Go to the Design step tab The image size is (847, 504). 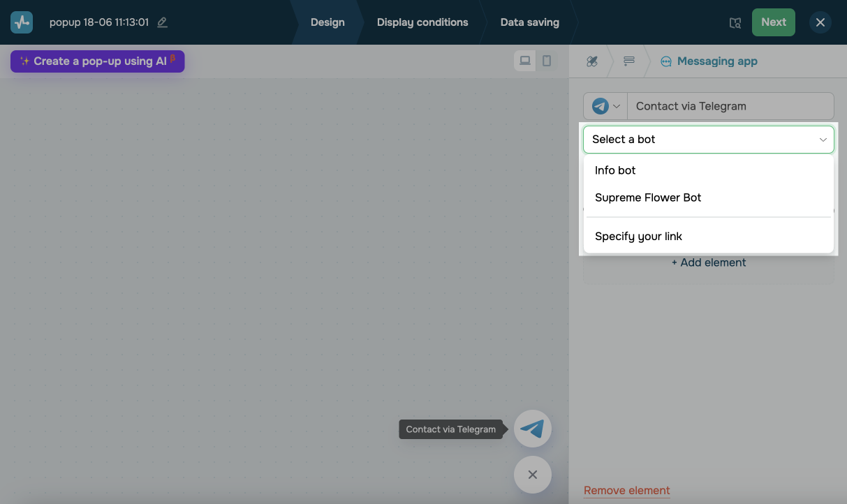[x=327, y=22]
